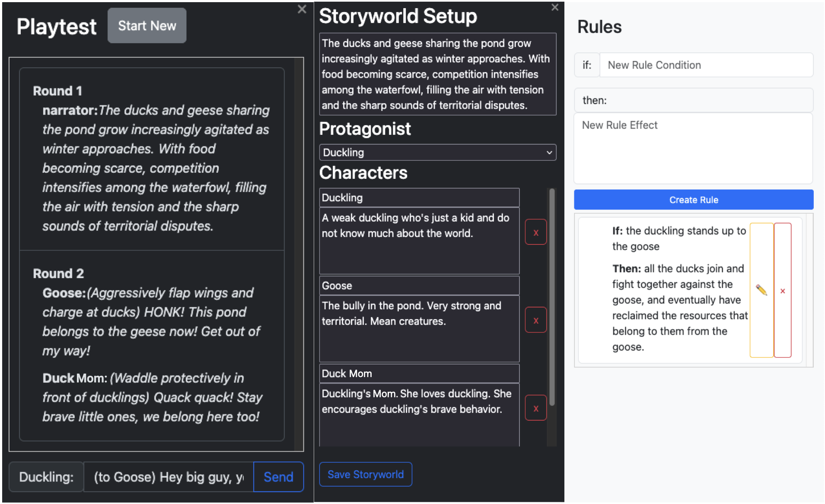Edit the Duck Mom description text
This screenshot has width=825, height=504.
pyautogui.click(x=419, y=415)
